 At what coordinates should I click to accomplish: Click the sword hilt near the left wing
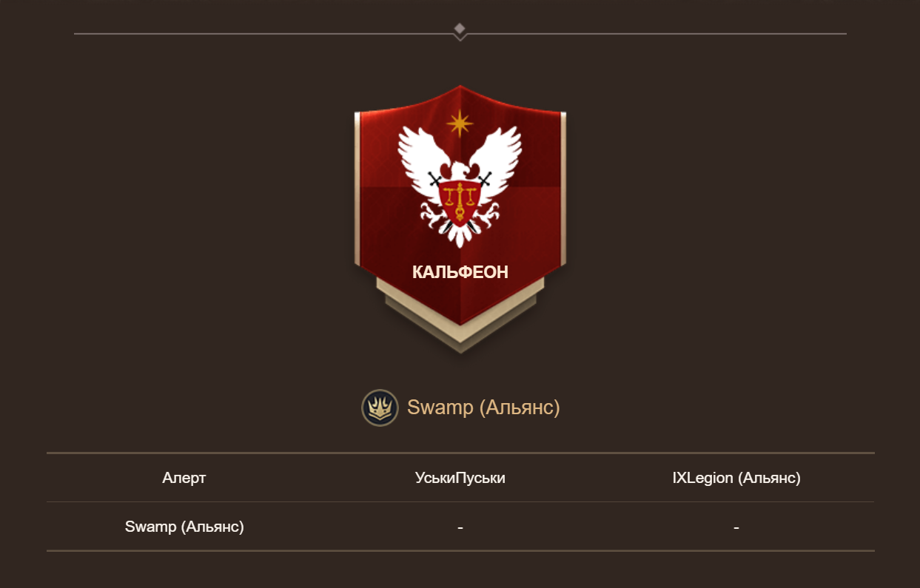pos(434,179)
